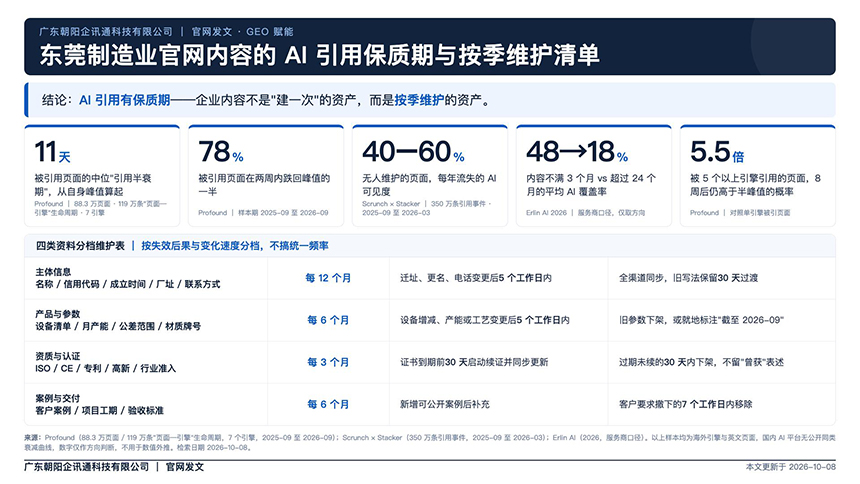Click cell '证书到期前30 天启动续证并同步更新'
860x484 pixels.
coord(474,362)
